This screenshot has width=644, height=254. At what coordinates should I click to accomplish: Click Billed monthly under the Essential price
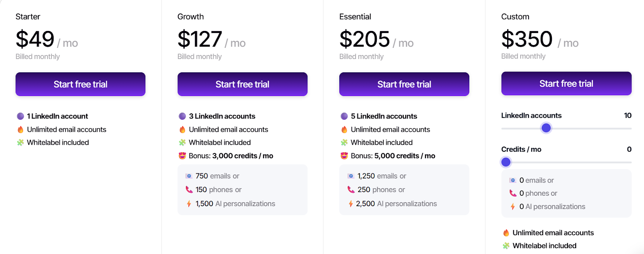click(361, 56)
